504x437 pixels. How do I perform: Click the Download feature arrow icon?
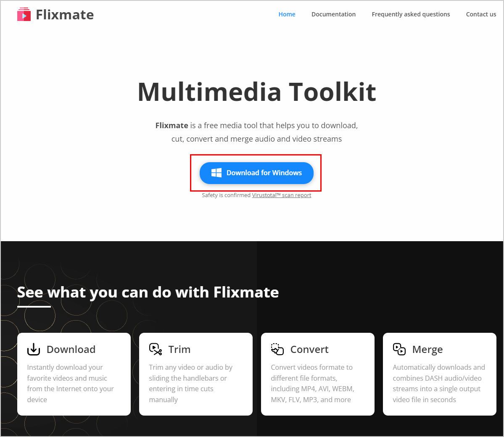[34, 349]
